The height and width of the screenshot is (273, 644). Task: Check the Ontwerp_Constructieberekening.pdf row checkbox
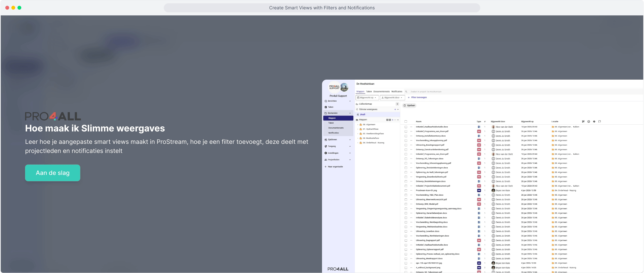[406, 150]
